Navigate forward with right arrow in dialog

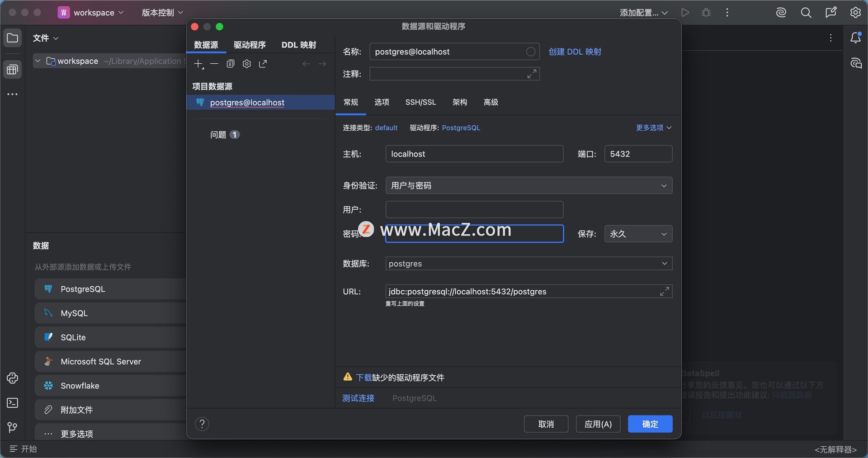[x=322, y=64]
